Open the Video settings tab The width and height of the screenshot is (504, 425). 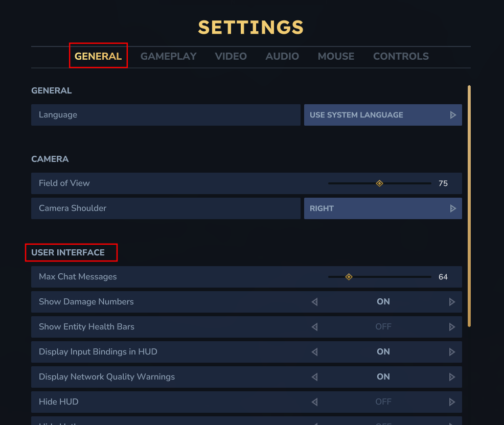[231, 56]
